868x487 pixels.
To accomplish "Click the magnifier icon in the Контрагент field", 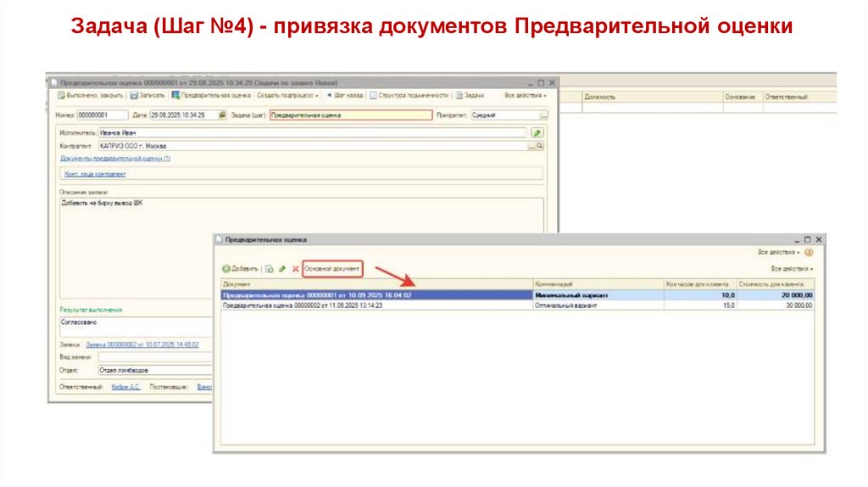I will tap(540, 146).
